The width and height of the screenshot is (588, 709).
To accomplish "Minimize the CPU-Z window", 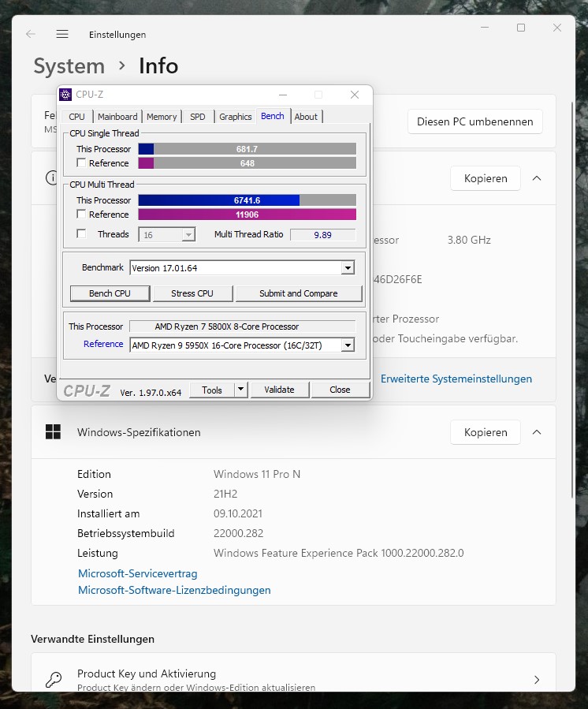I will coord(283,95).
